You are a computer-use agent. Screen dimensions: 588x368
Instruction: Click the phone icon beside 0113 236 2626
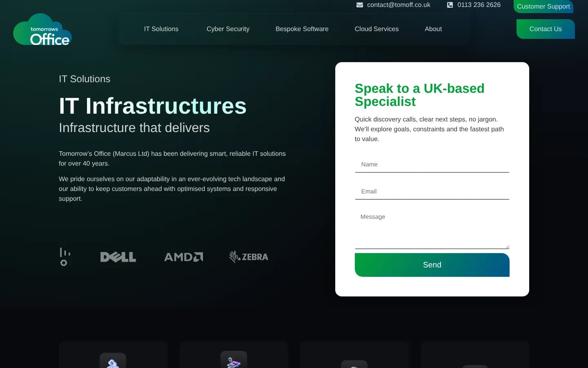click(x=450, y=5)
